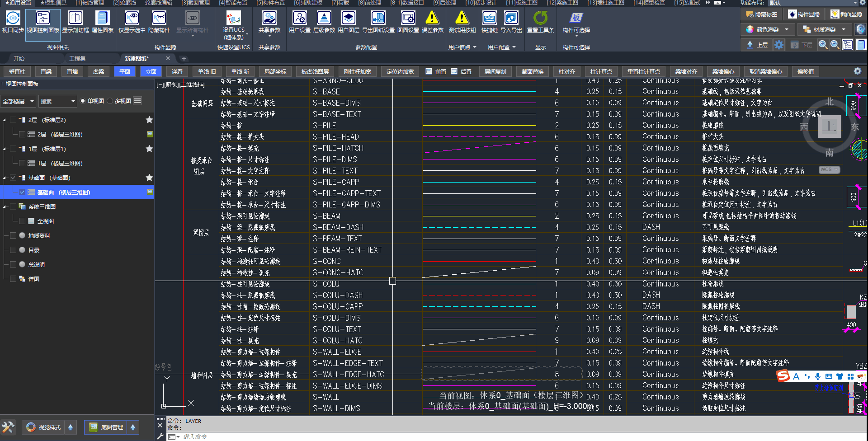Open the 导入导出 import/export icon

[511, 19]
